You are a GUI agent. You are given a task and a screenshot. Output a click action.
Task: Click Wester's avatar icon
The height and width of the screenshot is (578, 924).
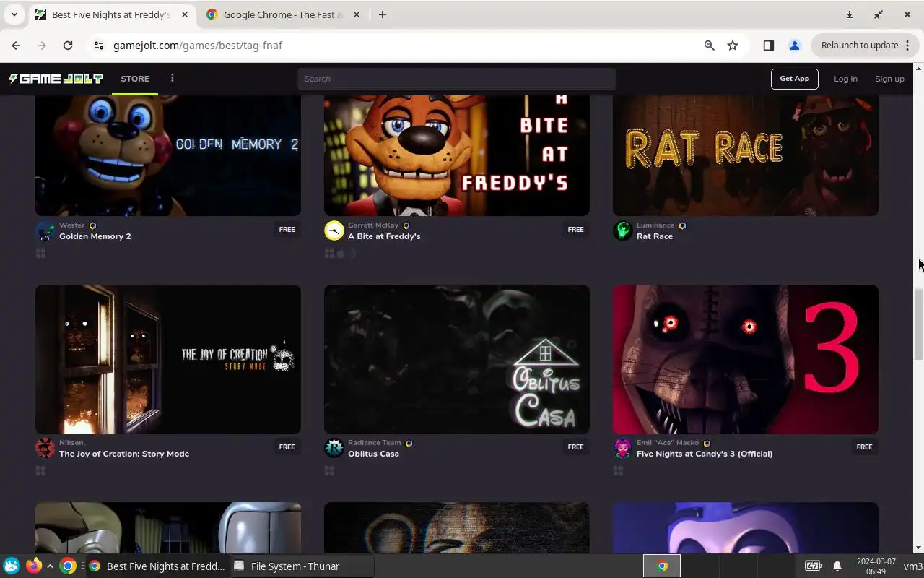45,230
